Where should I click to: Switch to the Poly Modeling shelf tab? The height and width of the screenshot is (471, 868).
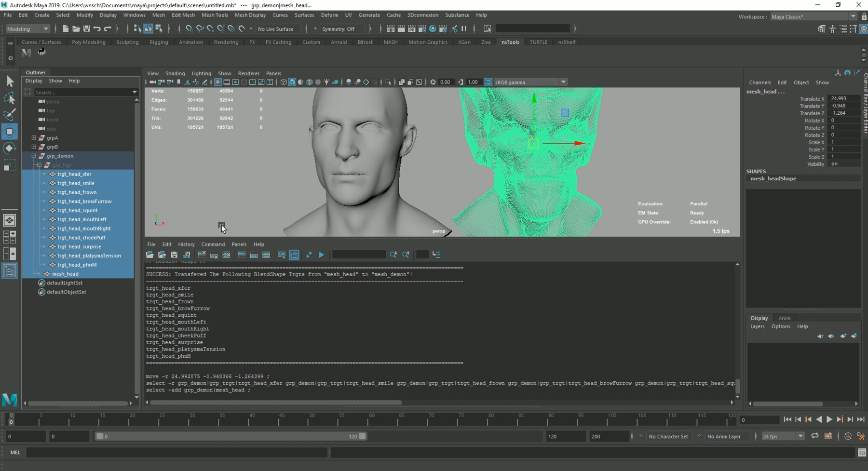click(x=89, y=42)
